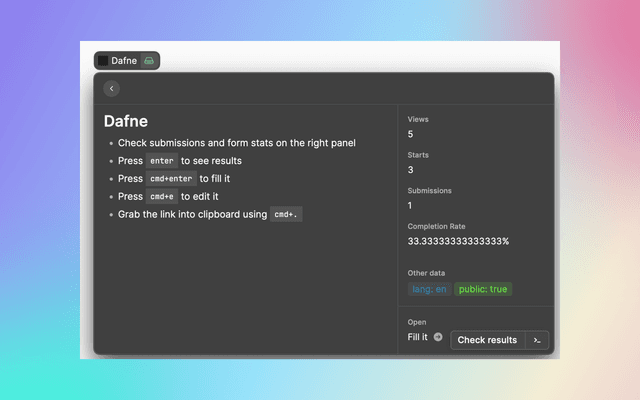Click the cmd+e shortcut badge

162,197
